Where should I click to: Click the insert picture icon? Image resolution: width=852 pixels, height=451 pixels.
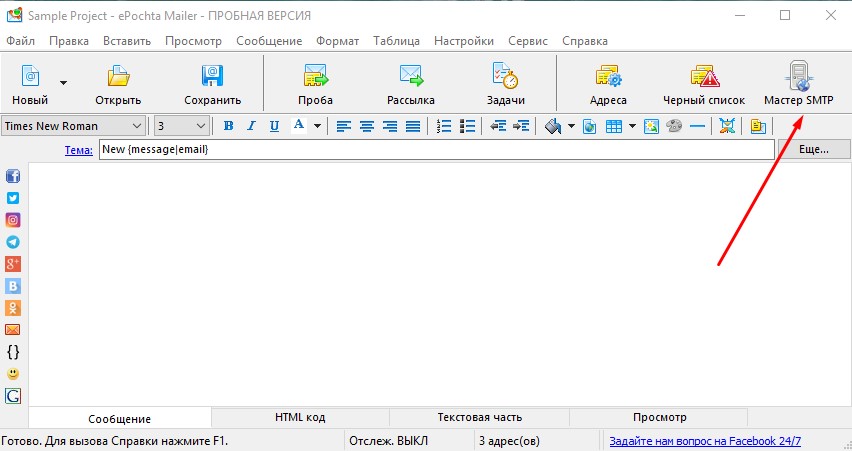click(x=651, y=127)
